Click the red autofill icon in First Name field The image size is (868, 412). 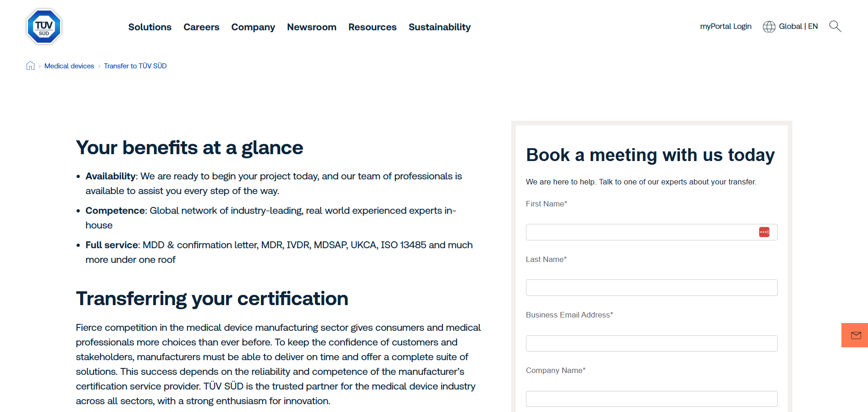764,232
